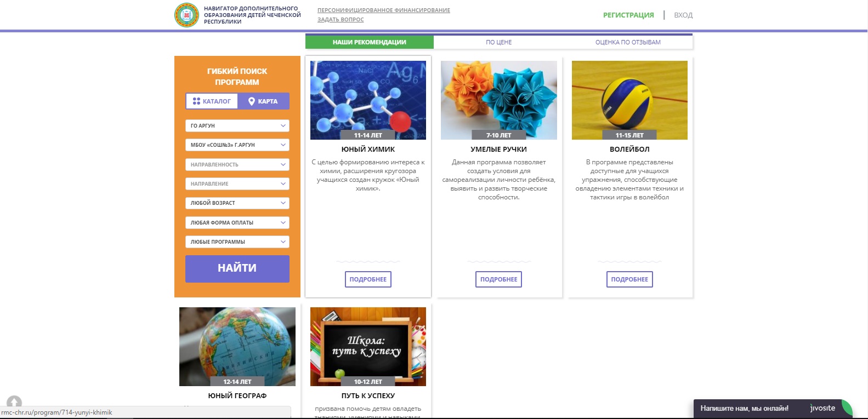Expand the Любая форма оплаты dropdown
This screenshot has height=419, width=868.
[237, 222]
